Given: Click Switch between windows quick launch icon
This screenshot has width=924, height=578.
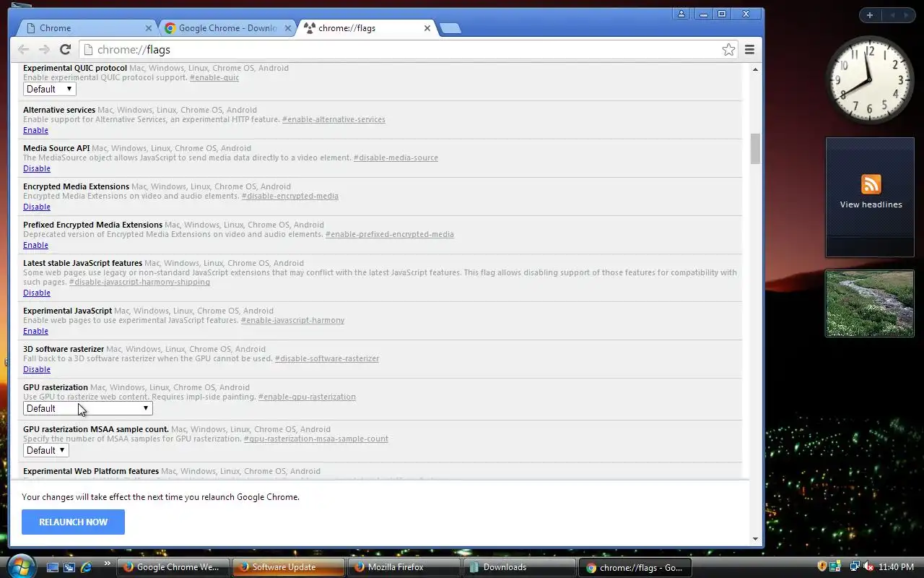Looking at the screenshot, I should (x=69, y=567).
